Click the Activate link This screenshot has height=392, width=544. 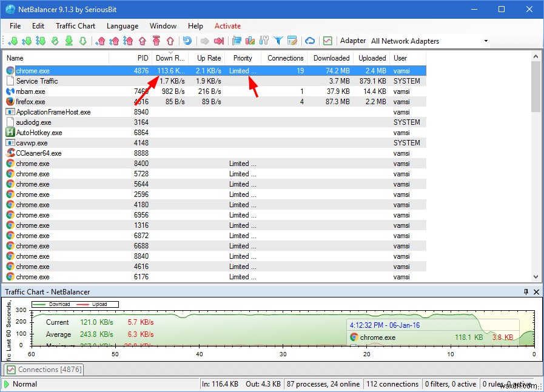tap(227, 26)
